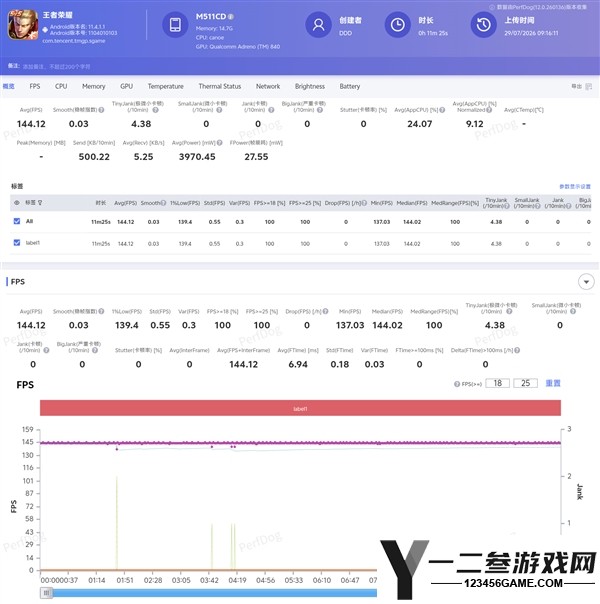Screen dimensions: 600x604
Task: Click the info icon beside M511CD
Action: tap(231, 17)
